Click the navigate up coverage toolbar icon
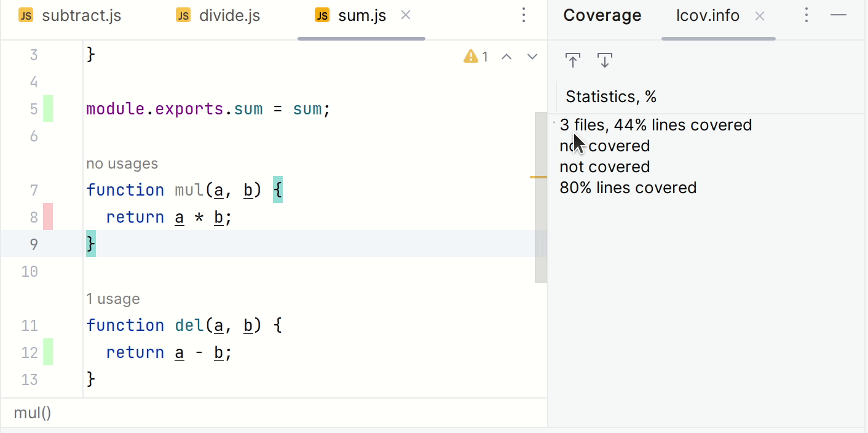 [x=573, y=60]
